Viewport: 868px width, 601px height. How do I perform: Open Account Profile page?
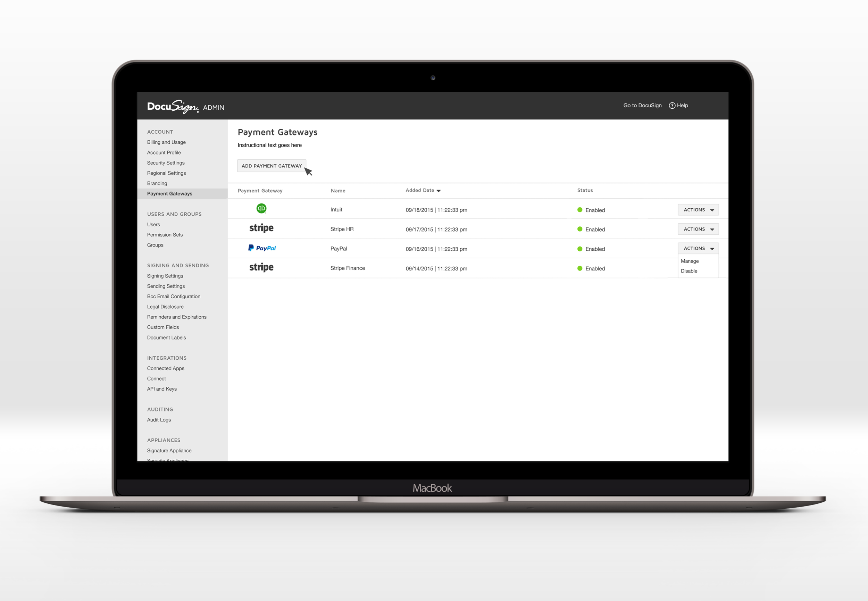coord(164,152)
